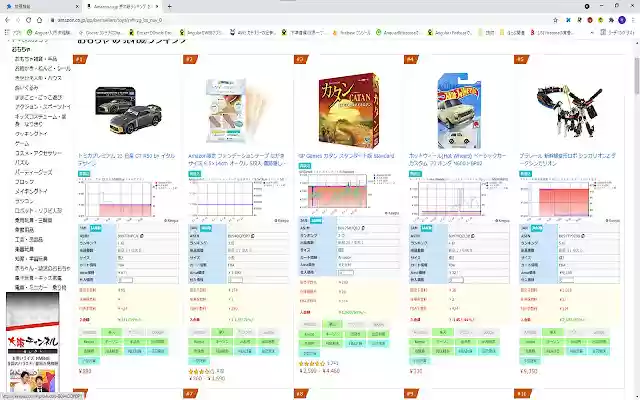Open the ゲーム category in sidebar
The height and width of the screenshot is (400, 640).
pyautogui.click(x=22, y=144)
